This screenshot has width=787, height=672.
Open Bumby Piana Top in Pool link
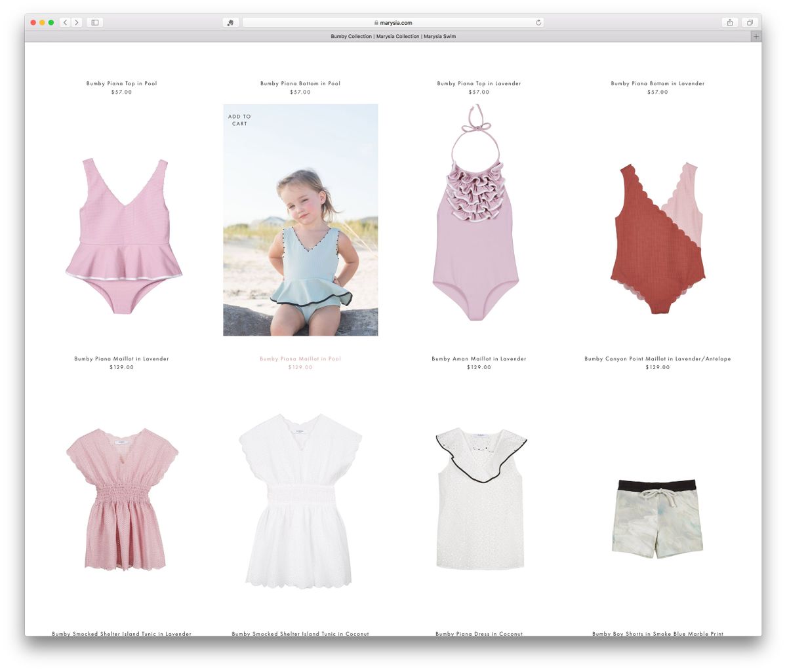121,83
